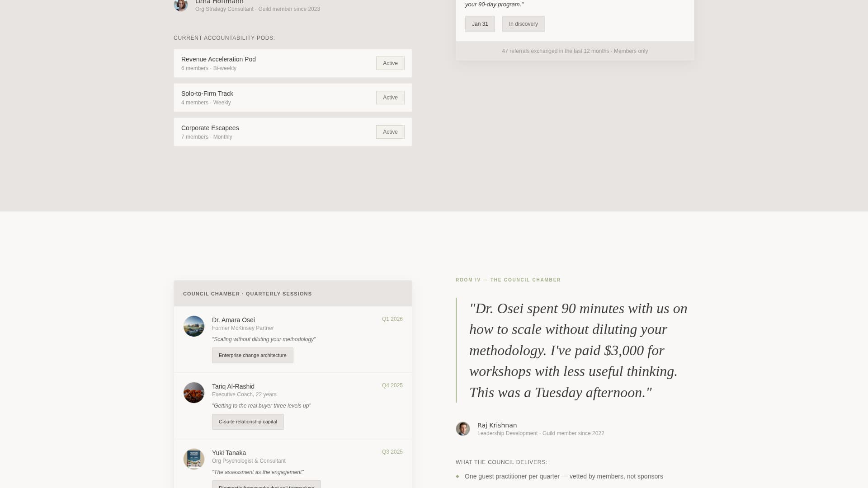Image resolution: width=868 pixels, height=488 pixels.
Task: Click the Active badge on Revenue Acceleration Pod
Action: tap(390, 63)
